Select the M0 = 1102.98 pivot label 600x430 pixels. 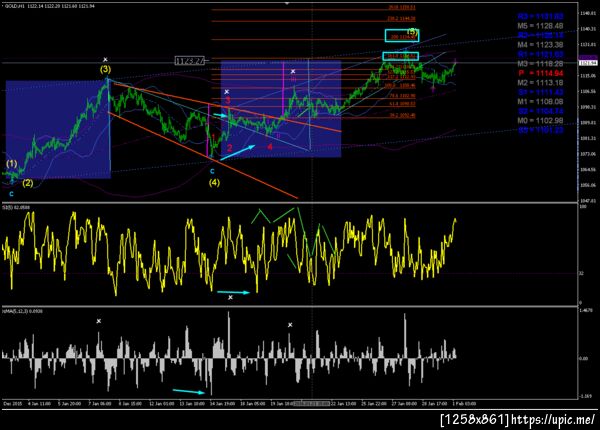[540, 121]
